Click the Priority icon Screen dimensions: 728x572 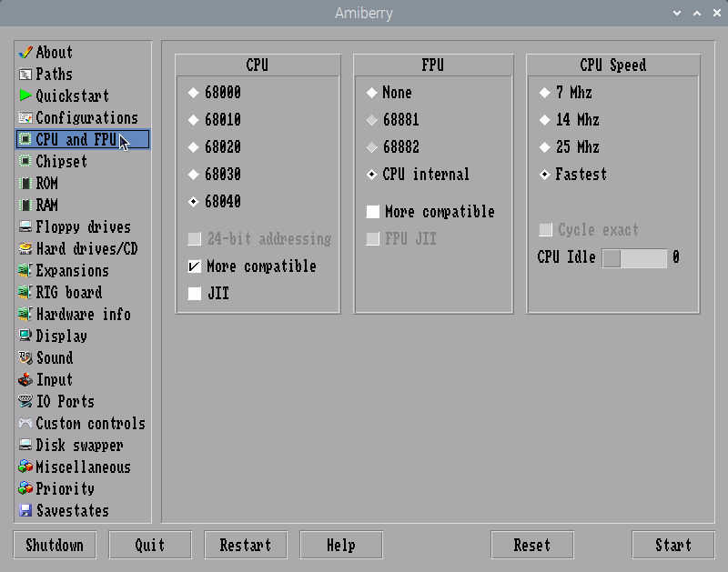pyautogui.click(x=25, y=488)
